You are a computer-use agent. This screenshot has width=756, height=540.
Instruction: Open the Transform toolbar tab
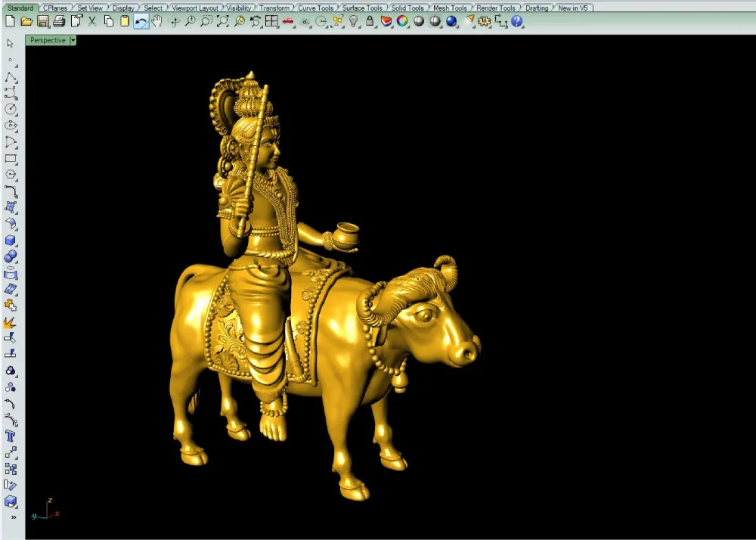[274, 8]
